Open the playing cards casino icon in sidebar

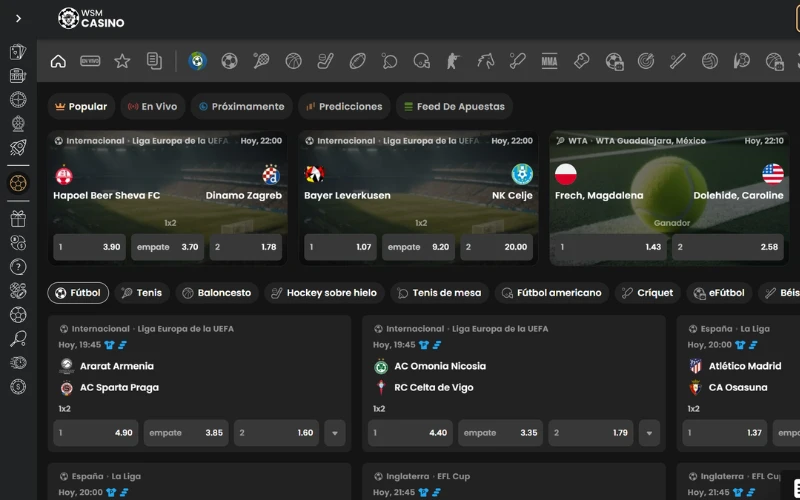[x=18, y=52]
